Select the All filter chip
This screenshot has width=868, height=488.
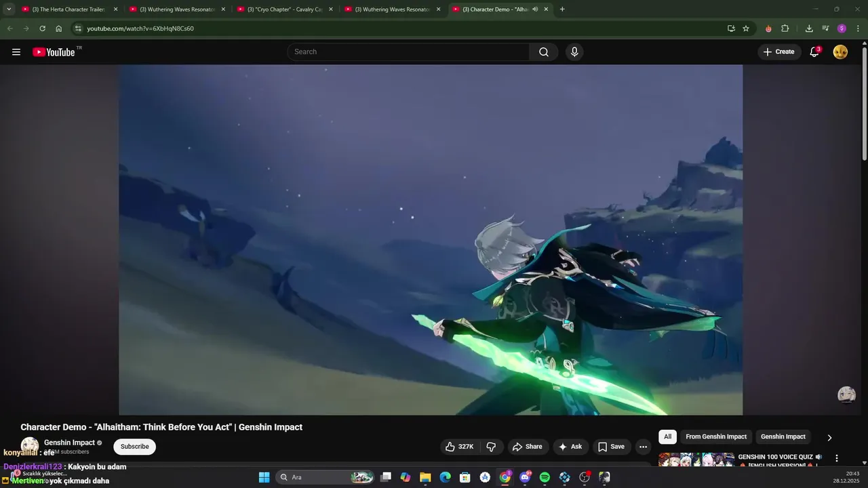click(667, 437)
